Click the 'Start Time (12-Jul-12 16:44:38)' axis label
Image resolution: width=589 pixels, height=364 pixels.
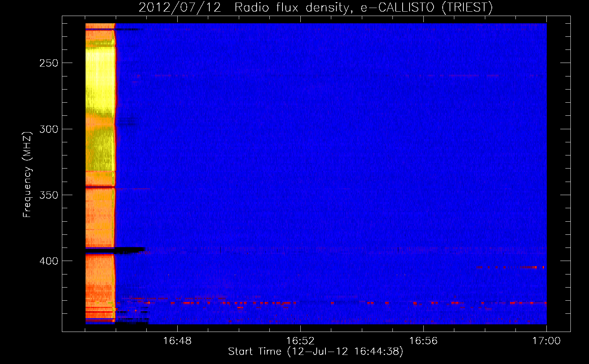tap(316, 352)
